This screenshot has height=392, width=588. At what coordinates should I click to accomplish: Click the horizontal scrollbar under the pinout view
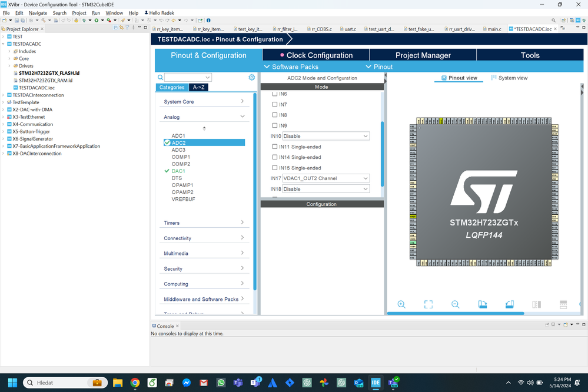coord(455,313)
